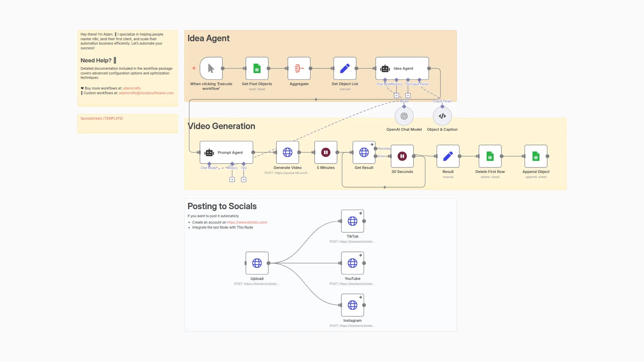The image size is (644, 362).
Task: Add Memory to Prompt Agent via plus
Action: [232, 180]
